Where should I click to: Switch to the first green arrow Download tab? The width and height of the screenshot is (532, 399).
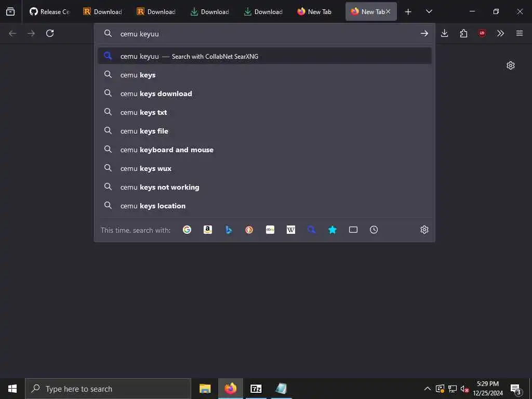point(210,11)
